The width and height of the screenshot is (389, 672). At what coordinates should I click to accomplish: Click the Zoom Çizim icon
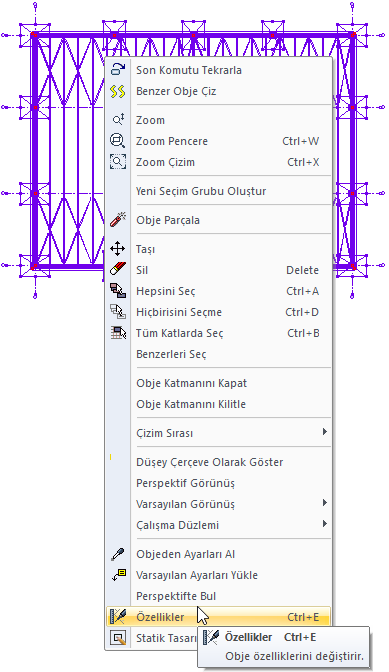pyautogui.click(x=117, y=162)
